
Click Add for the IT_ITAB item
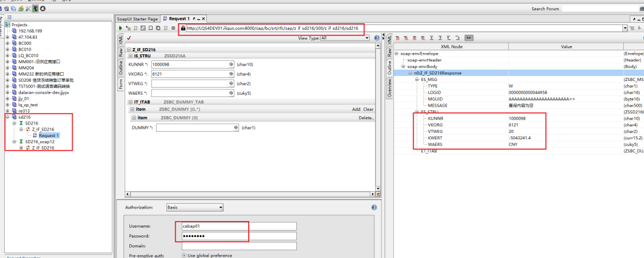coord(356,109)
